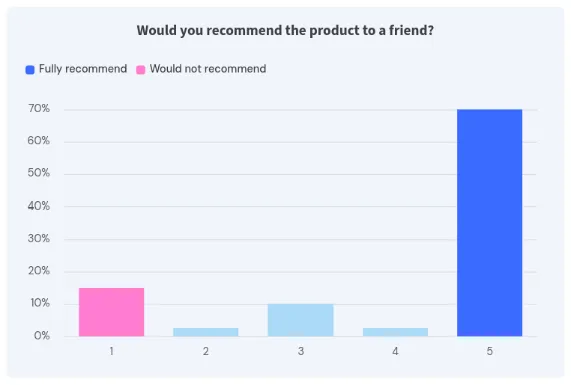Click the chart title about recommending product

[x=285, y=30]
